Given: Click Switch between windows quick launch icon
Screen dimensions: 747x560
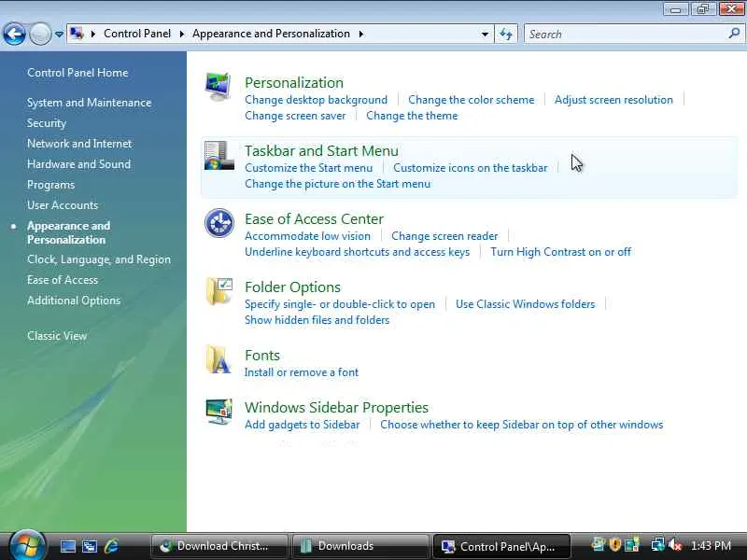Looking at the screenshot, I should tap(89, 546).
